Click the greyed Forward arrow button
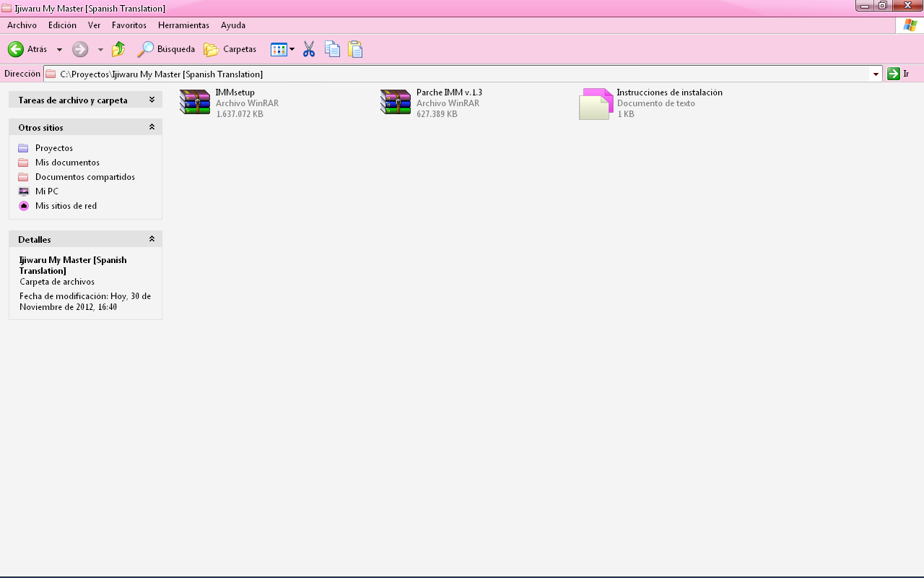This screenshot has width=924, height=578. (80, 49)
